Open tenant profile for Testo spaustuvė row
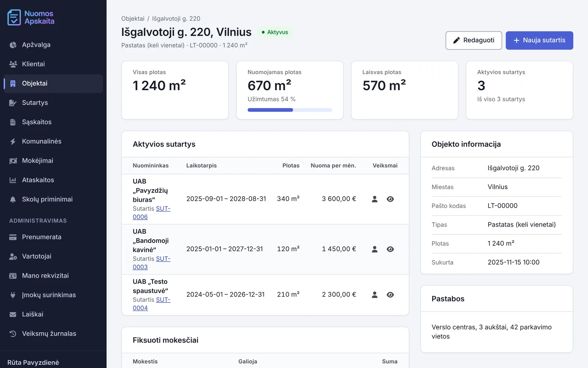 375,295
